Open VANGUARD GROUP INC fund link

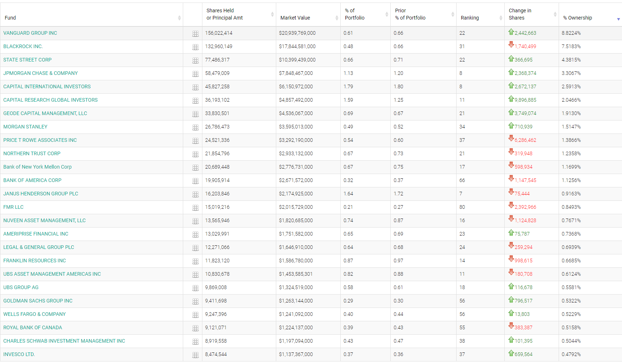pos(30,33)
